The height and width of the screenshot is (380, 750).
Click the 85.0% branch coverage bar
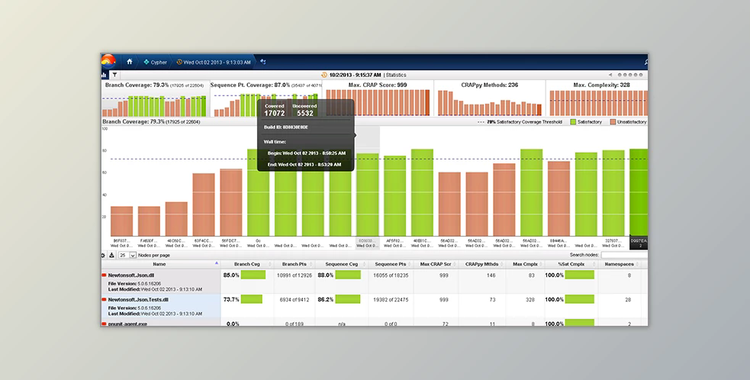(253, 275)
